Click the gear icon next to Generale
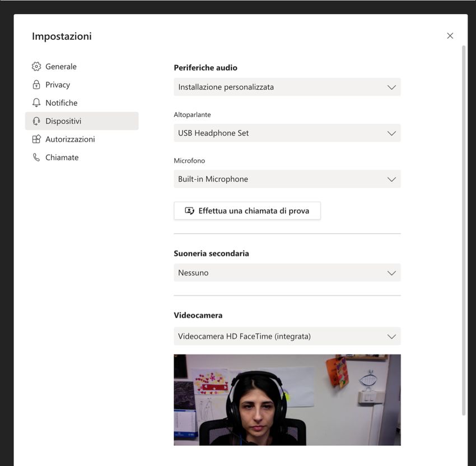 [x=36, y=67]
